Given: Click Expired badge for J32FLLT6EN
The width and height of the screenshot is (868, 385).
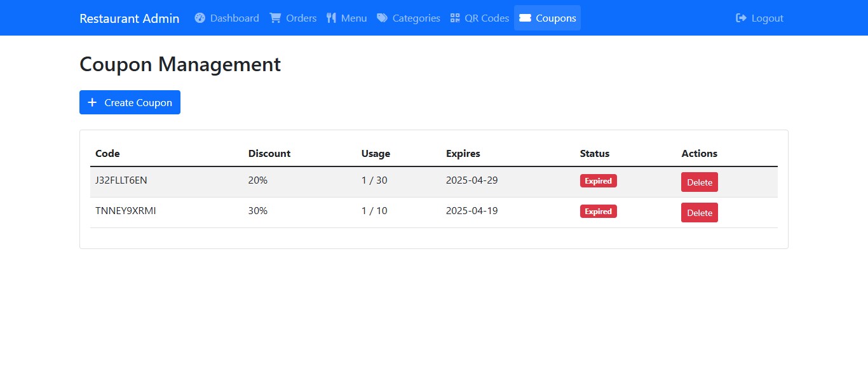Looking at the screenshot, I should tap(598, 181).
